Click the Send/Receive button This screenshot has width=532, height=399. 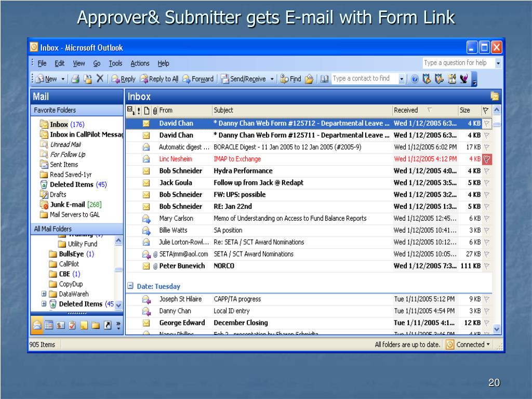[x=244, y=79]
